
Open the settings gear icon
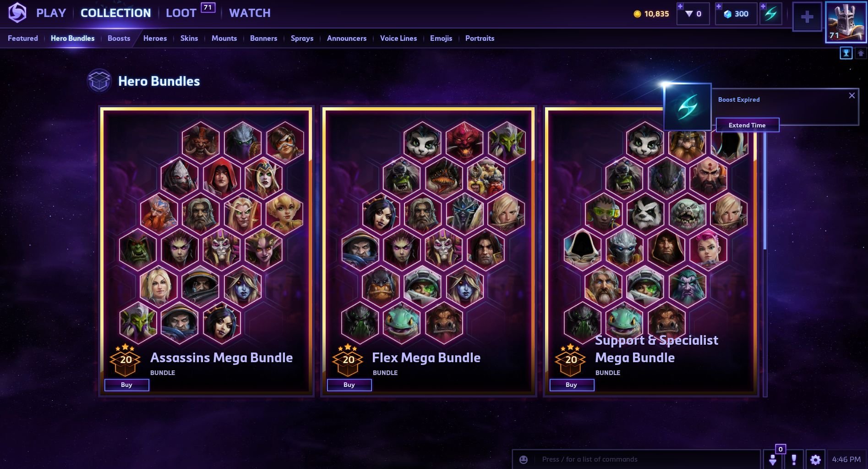tap(815, 459)
